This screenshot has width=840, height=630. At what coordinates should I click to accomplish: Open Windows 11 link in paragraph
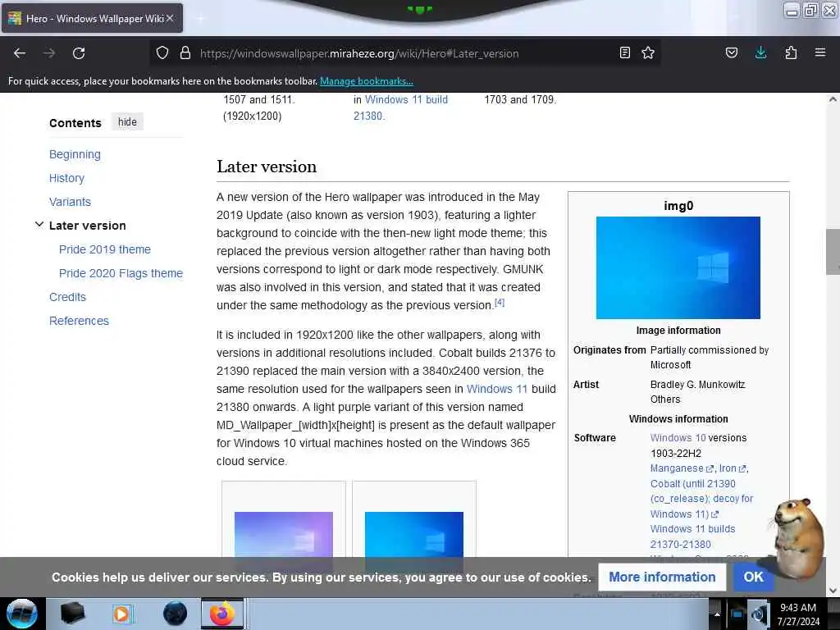[x=497, y=389]
